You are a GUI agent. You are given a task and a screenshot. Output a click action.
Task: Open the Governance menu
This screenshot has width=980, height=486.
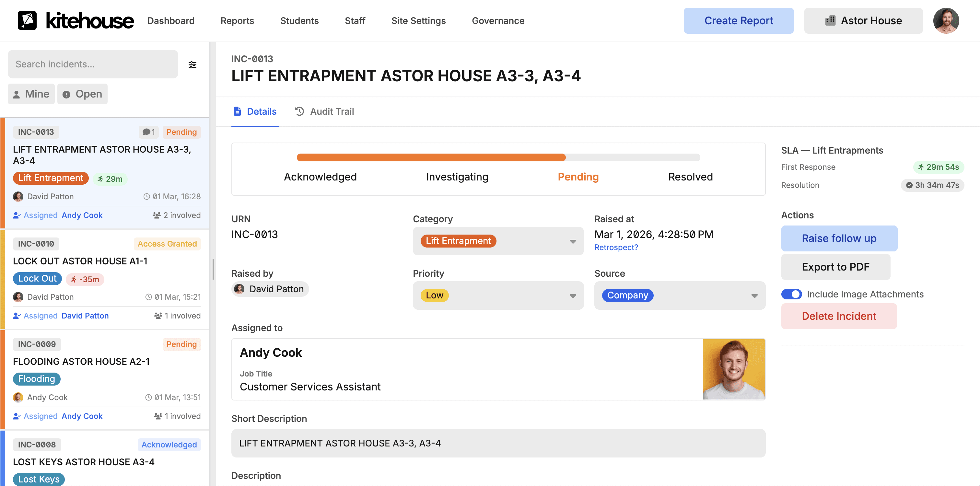pyautogui.click(x=498, y=20)
